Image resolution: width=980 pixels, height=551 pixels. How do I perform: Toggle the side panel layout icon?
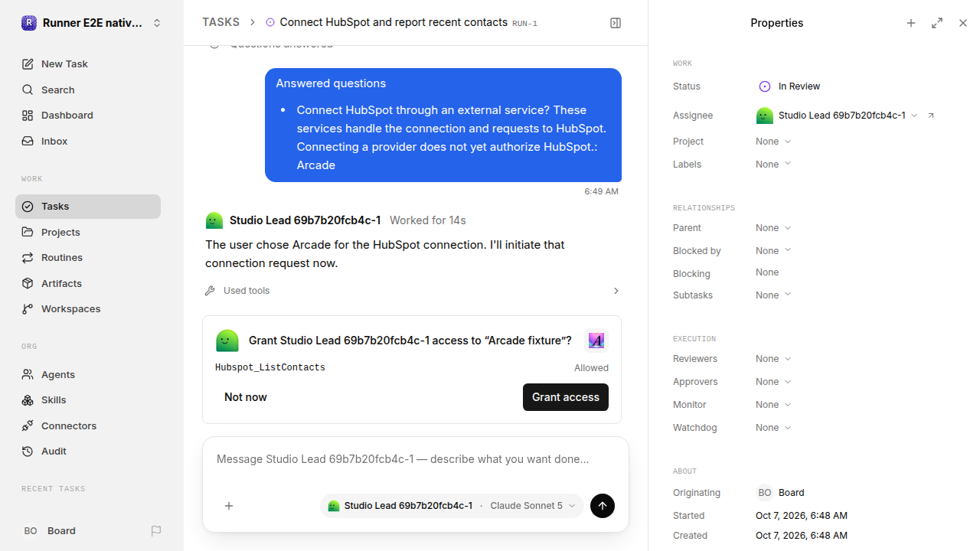coord(616,23)
